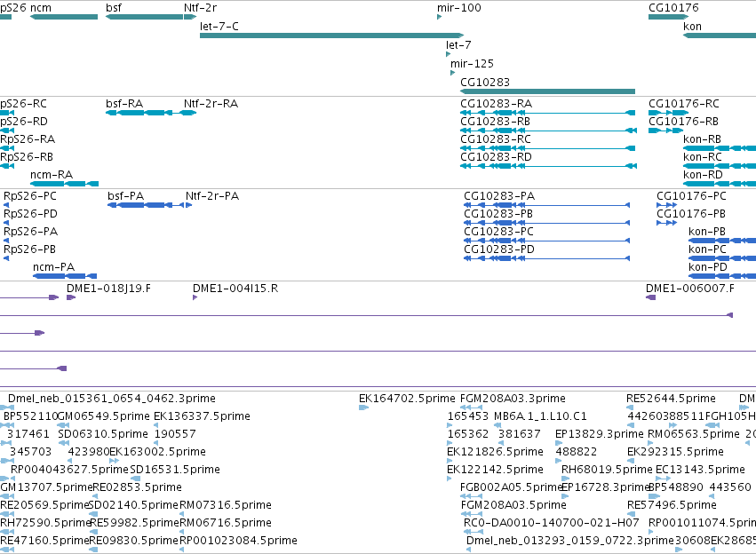Click the kon-RD transcript label

[703, 175]
